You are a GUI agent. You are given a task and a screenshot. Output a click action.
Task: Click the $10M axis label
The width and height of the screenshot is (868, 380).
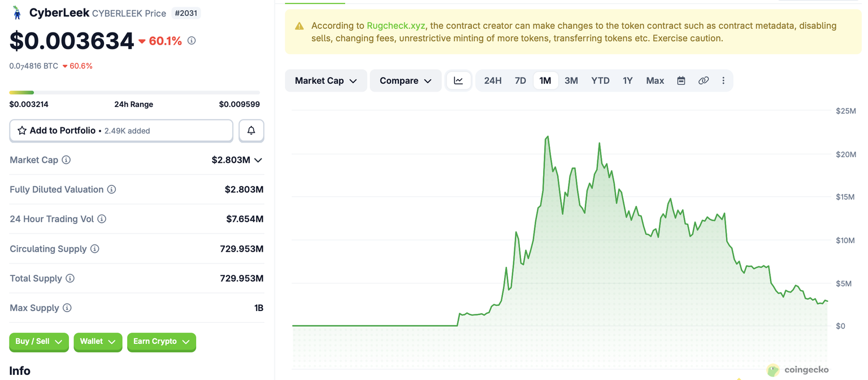pos(845,240)
